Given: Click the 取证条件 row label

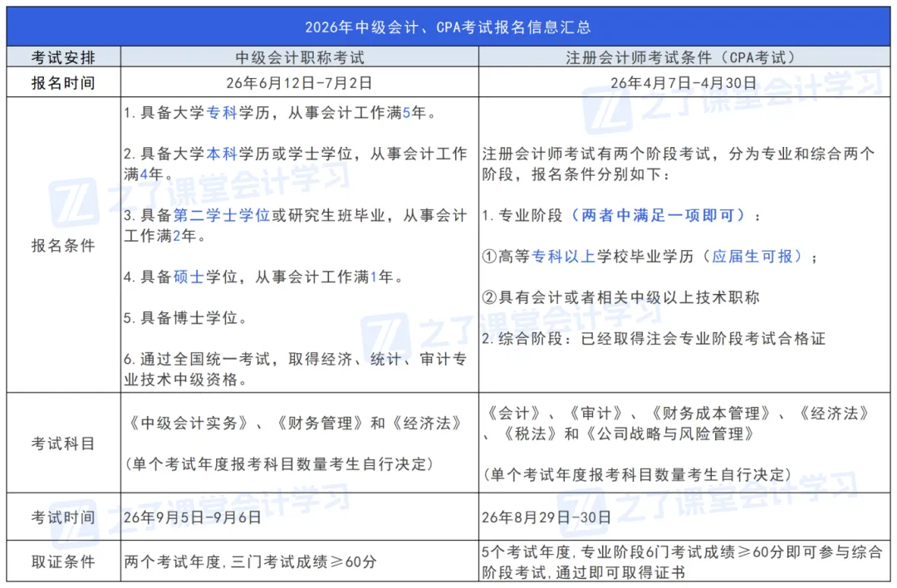Looking at the screenshot, I should (x=63, y=561).
